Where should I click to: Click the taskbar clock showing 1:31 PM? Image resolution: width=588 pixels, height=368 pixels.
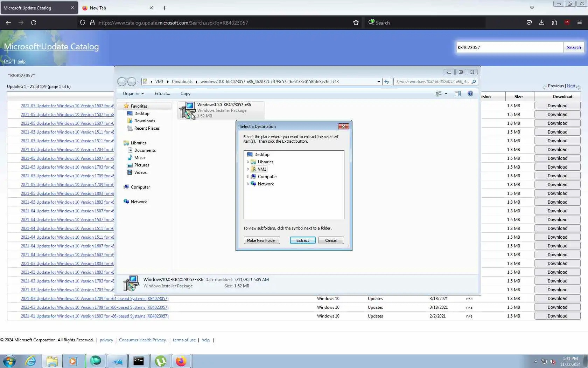point(570,361)
